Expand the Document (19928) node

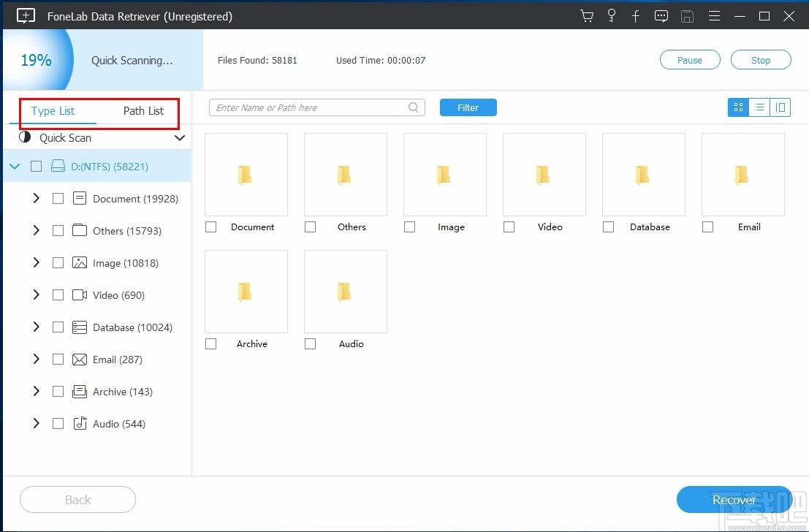click(x=36, y=198)
